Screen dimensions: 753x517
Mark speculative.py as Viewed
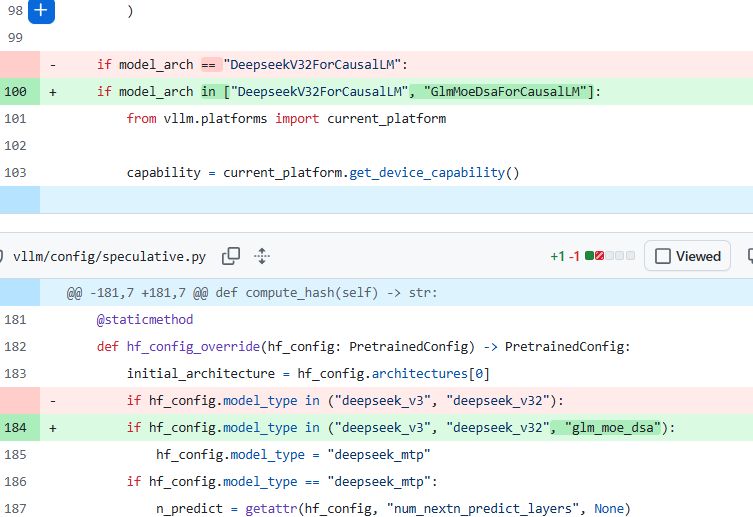tap(663, 256)
